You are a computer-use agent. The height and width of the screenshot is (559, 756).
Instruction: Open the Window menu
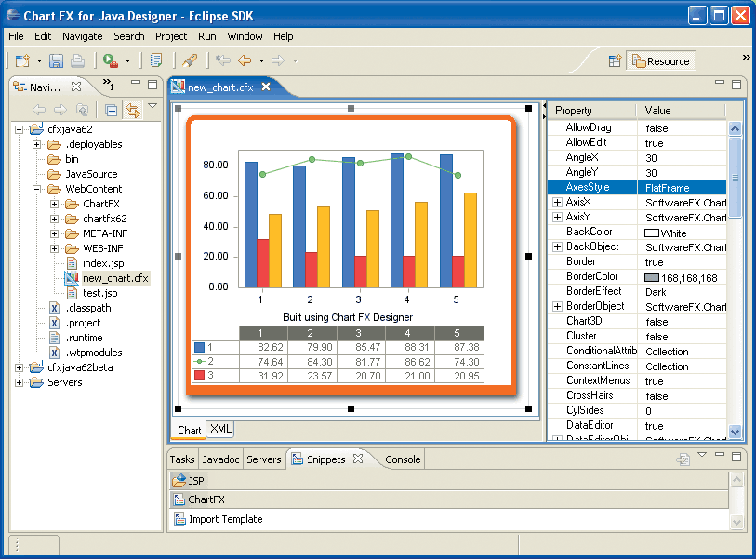click(245, 36)
